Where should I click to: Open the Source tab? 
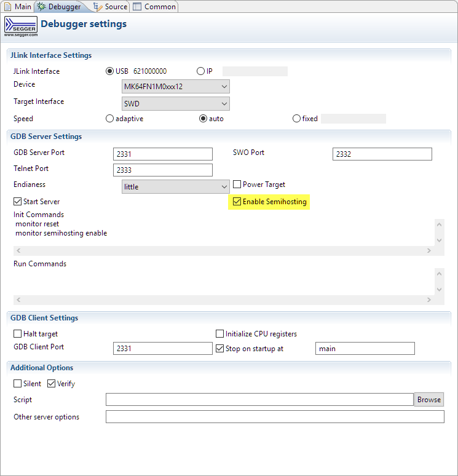(109, 7)
